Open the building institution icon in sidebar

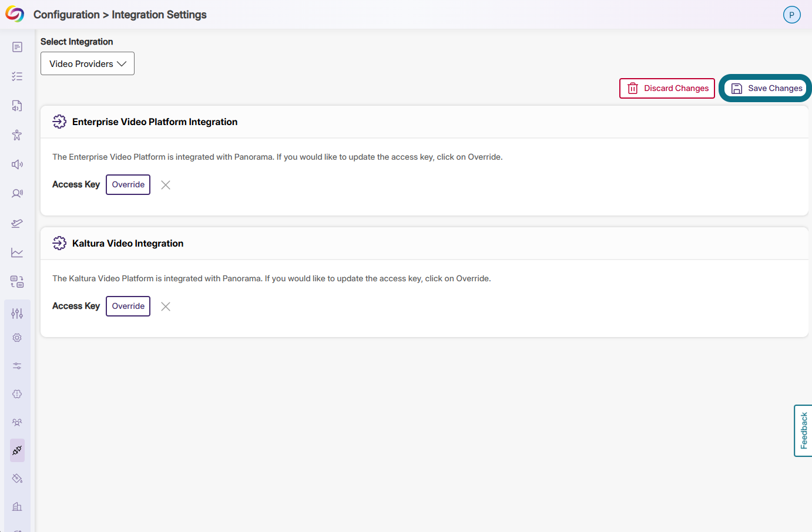[x=17, y=507]
